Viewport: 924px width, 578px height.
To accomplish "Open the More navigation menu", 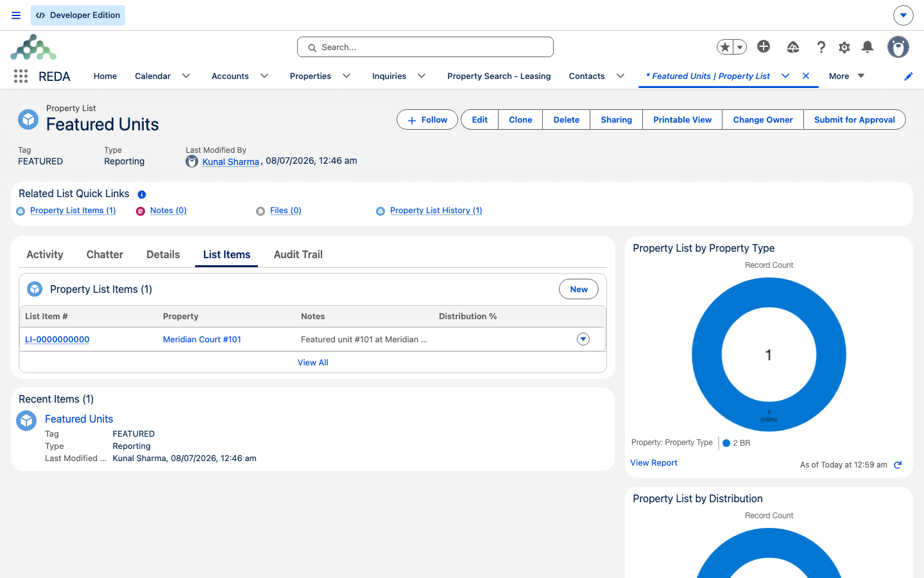I will tap(846, 76).
